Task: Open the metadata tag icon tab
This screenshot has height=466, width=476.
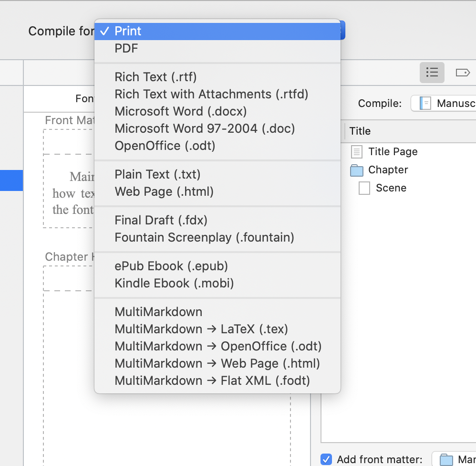Action: pos(462,73)
